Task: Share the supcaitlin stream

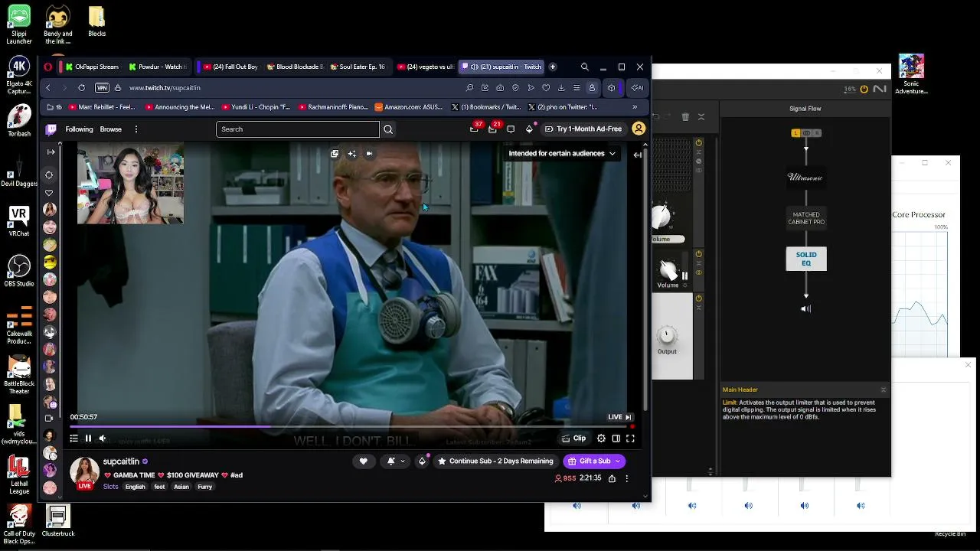Action: [612, 478]
